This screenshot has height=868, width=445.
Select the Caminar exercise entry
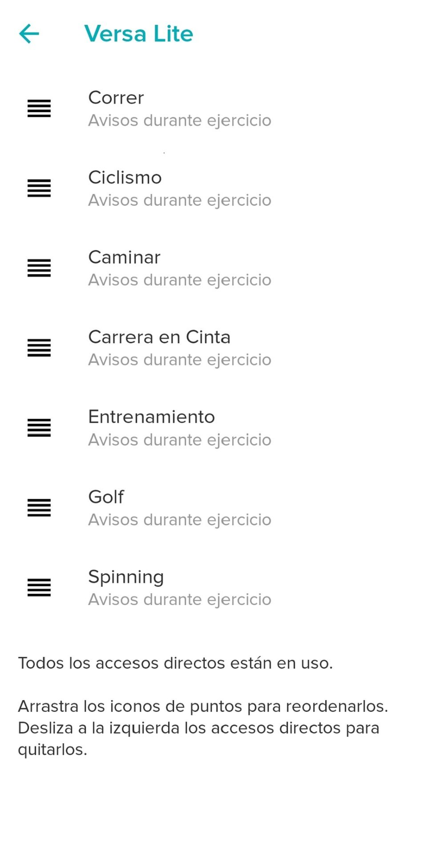point(124,257)
